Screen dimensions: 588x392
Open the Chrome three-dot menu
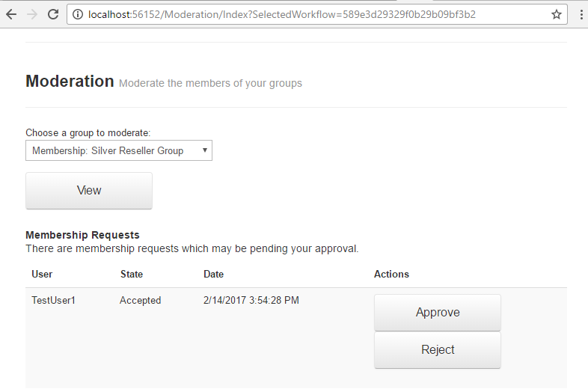pos(581,14)
